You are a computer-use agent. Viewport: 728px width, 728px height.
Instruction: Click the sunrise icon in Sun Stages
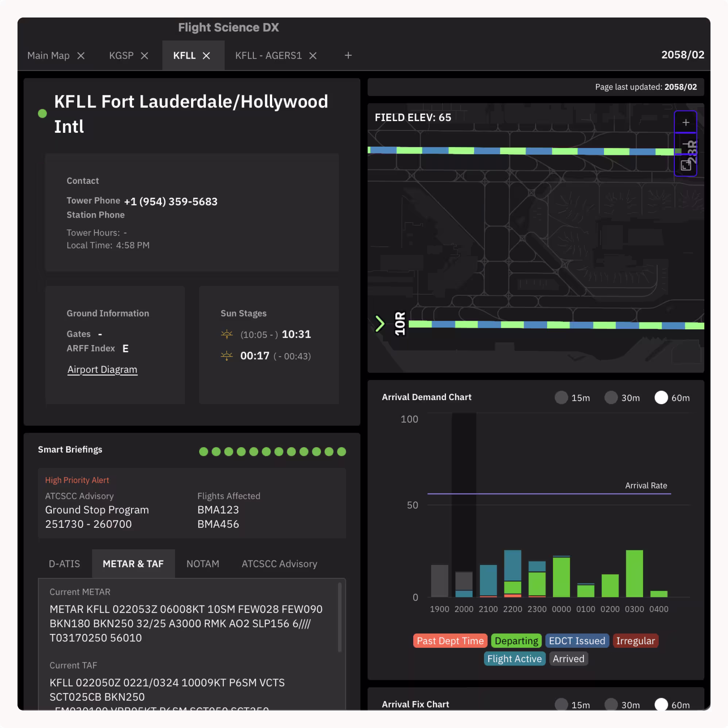[227, 334]
